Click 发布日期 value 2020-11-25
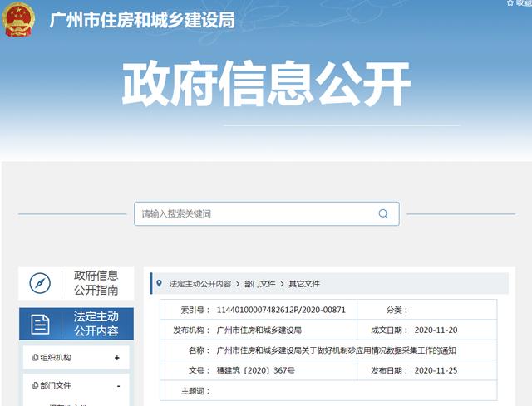Screen dimensions: 532x406 [x=436, y=370]
